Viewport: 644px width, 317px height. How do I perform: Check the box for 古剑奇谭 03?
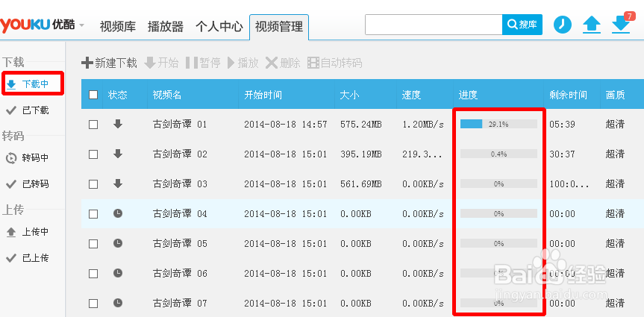(93, 184)
